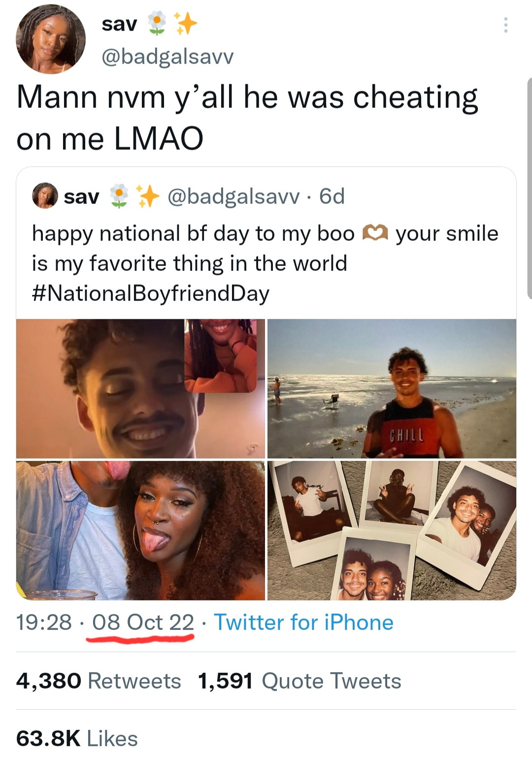Open the beach photo with Chill shirt
Screen dimensions: 532x759
pyautogui.click(x=392, y=389)
